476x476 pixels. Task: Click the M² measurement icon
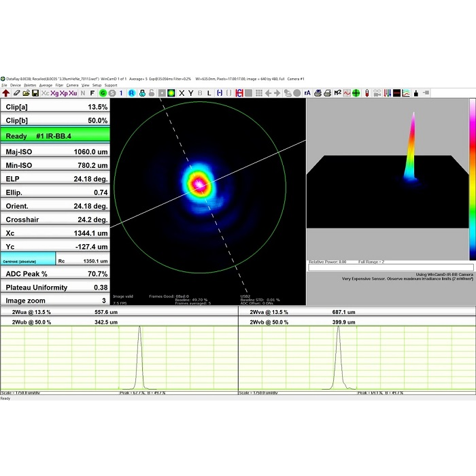tap(337, 93)
